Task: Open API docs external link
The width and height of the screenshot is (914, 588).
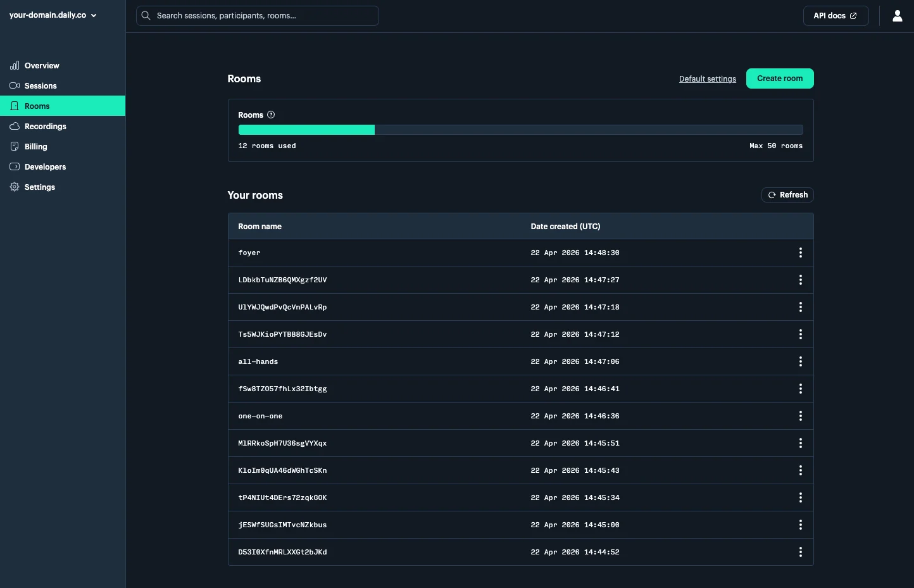Action: click(x=836, y=16)
